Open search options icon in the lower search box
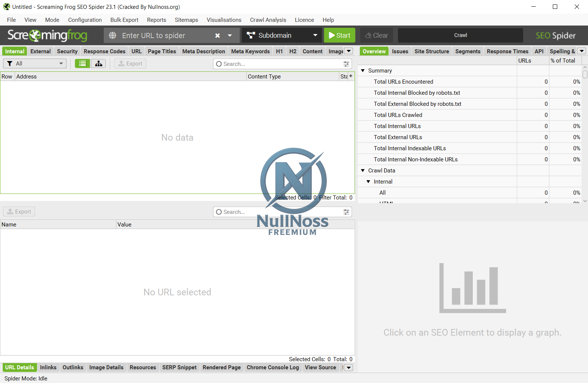 (x=346, y=212)
